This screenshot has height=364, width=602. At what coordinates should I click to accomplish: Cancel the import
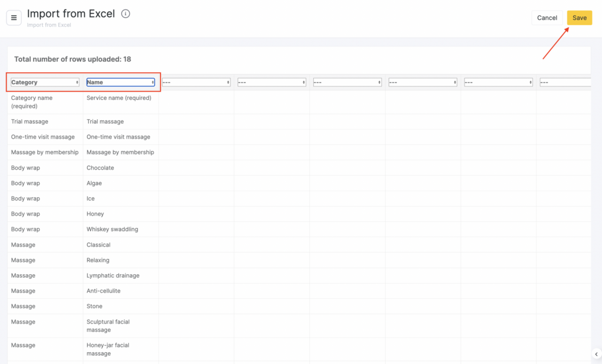[x=547, y=18]
